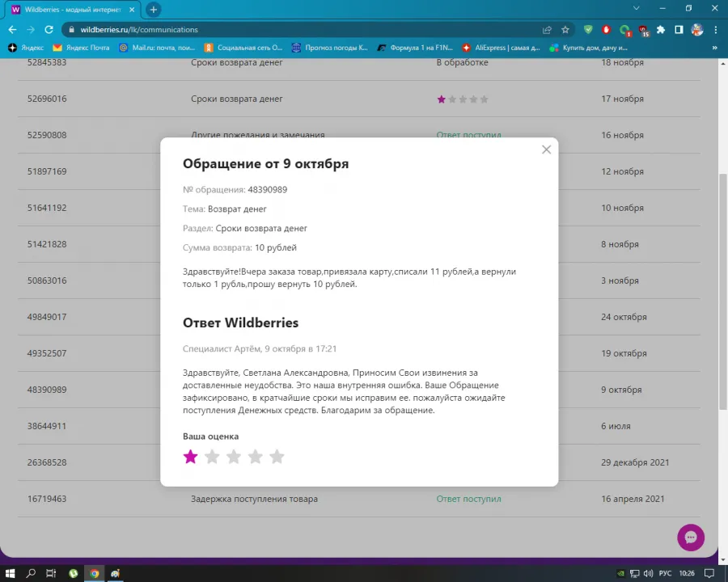Rate the Wildberries answer four stars

(256, 457)
